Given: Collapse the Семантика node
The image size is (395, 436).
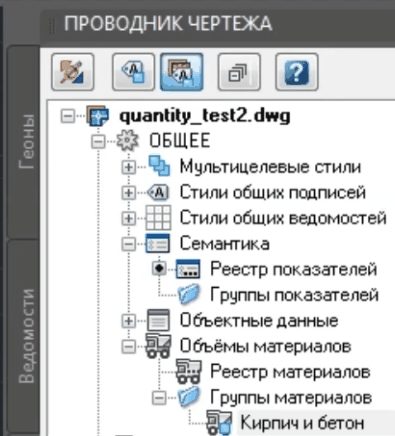Looking at the screenshot, I should pyautogui.click(x=129, y=244).
